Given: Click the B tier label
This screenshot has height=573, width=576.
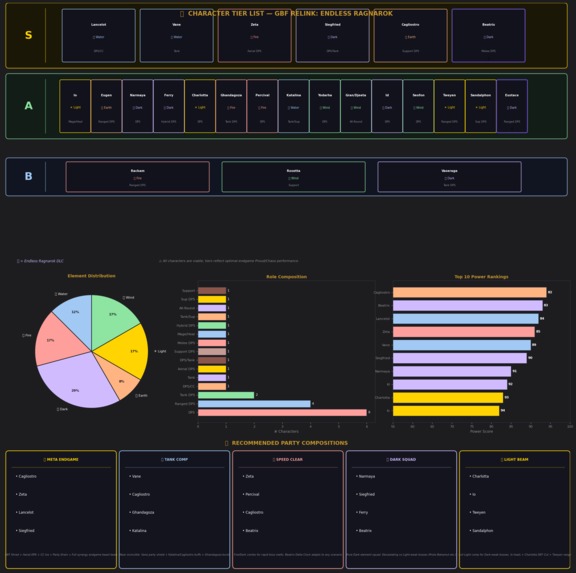Looking at the screenshot, I should [28, 176].
